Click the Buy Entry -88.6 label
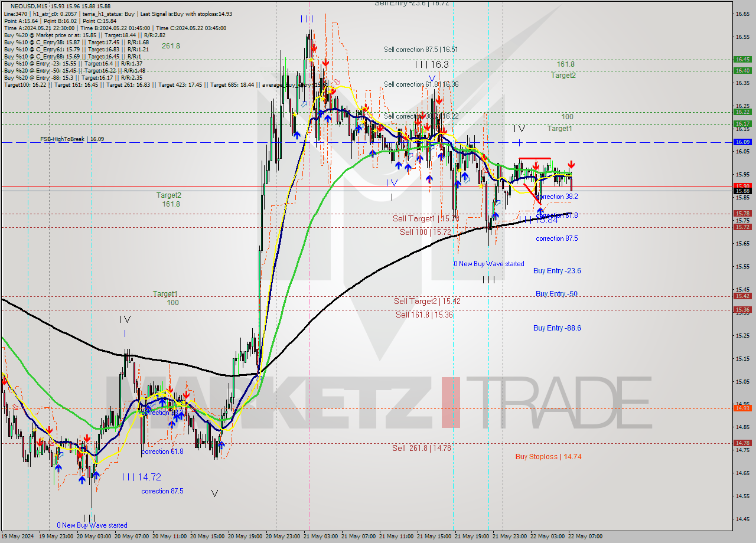 (557, 328)
